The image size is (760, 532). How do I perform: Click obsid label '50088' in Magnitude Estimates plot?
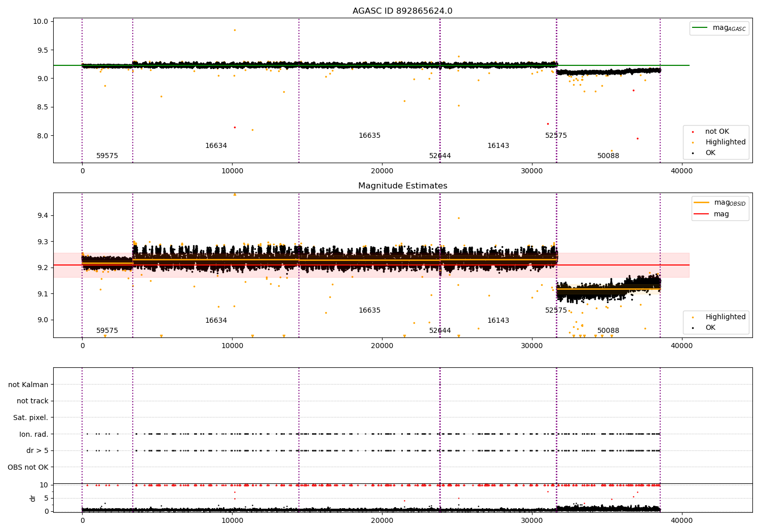click(608, 331)
